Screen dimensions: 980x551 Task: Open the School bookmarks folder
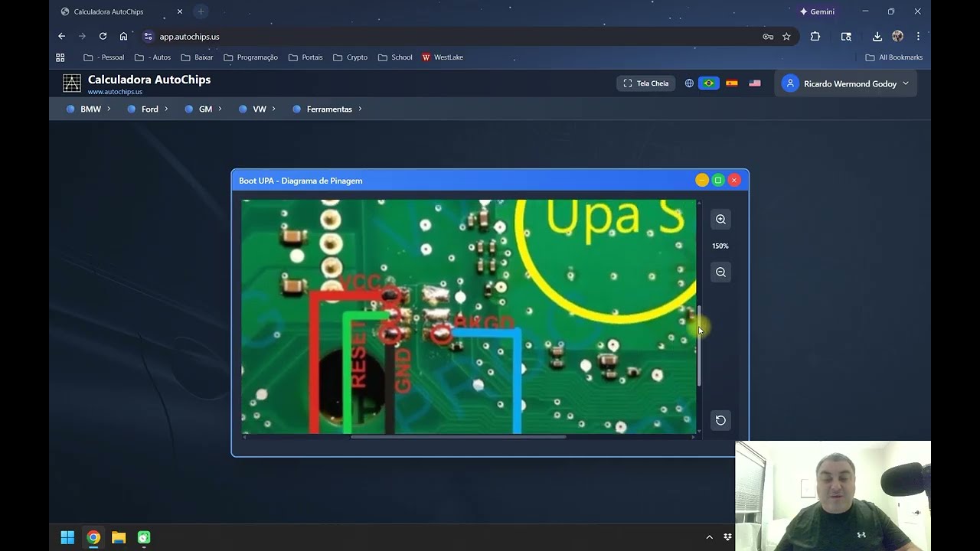coord(395,57)
